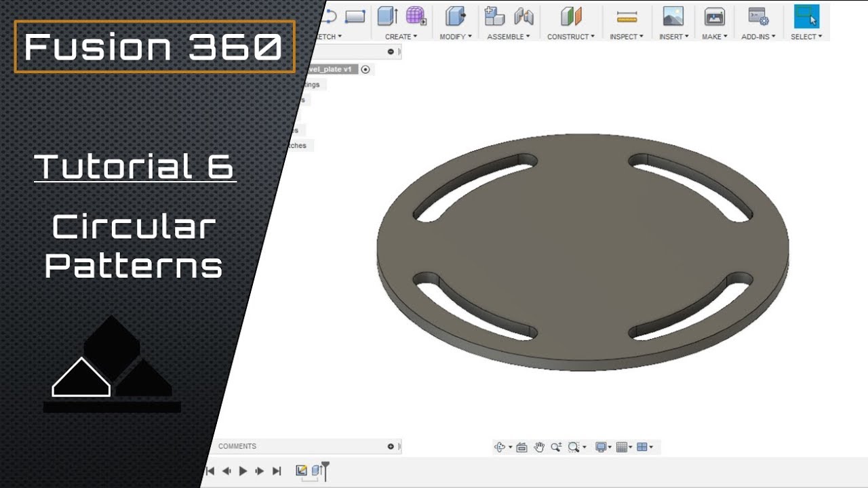Step the timeline forward one feature
Viewport: 868px width, 488px height.
click(x=259, y=470)
